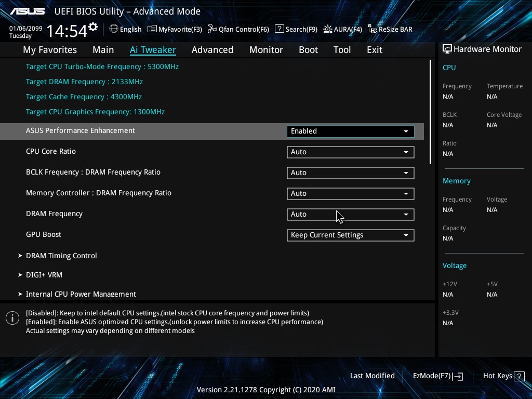Switch to Main tab
532x399 pixels.
pos(103,50)
